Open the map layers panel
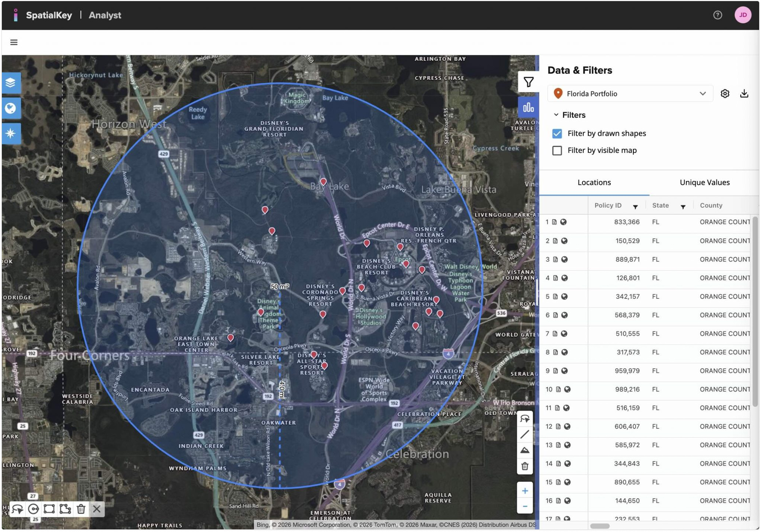The width and height of the screenshot is (761, 532). pos(11,83)
